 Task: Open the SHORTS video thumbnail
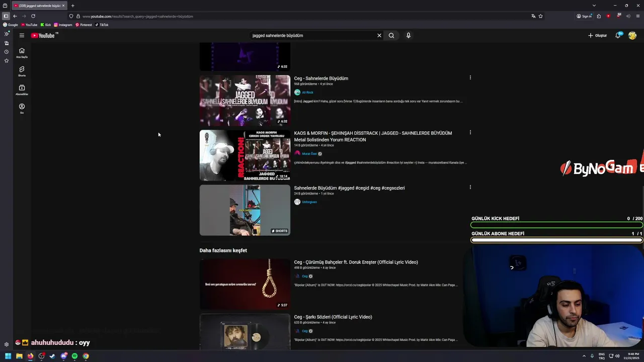pyautogui.click(x=245, y=210)
